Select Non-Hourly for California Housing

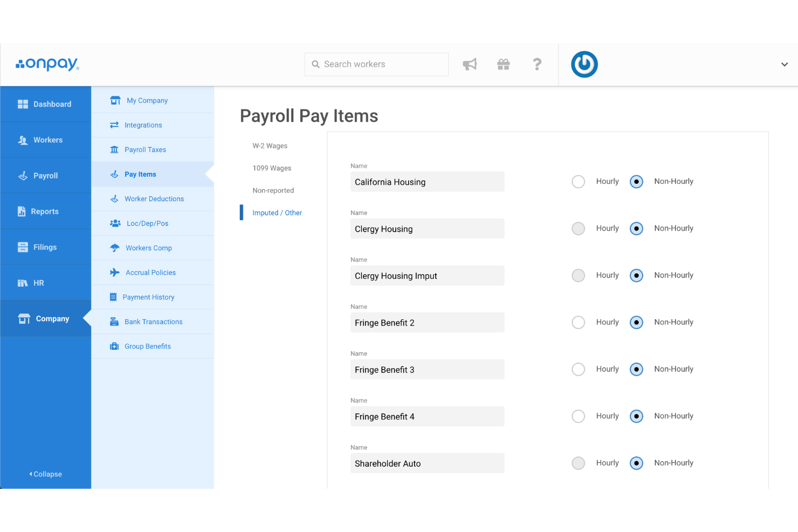(637, 182)
